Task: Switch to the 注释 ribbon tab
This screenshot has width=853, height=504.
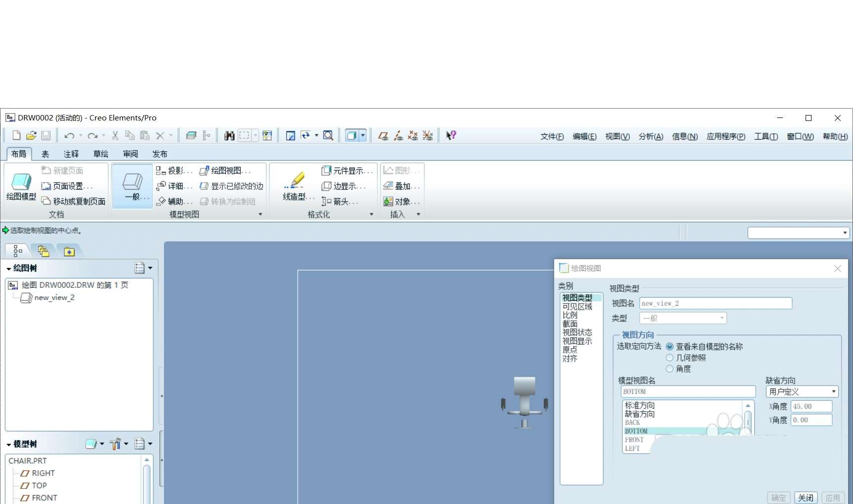Action: tap(71, 154)
